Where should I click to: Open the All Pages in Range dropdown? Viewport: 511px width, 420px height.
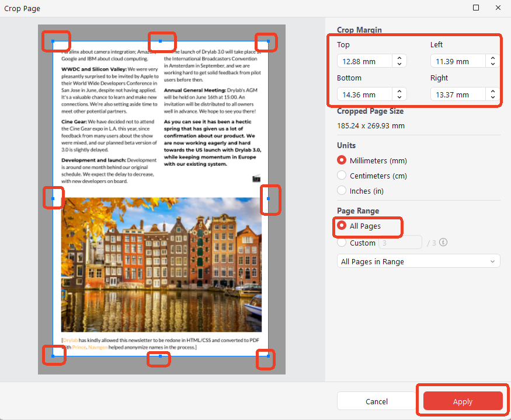418,261
